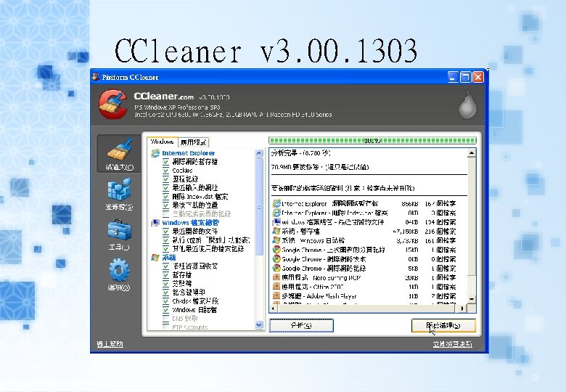Click the monitor icon on the 134-files result row
Viewport: 566px width, 392px height.
pos(276,222)
